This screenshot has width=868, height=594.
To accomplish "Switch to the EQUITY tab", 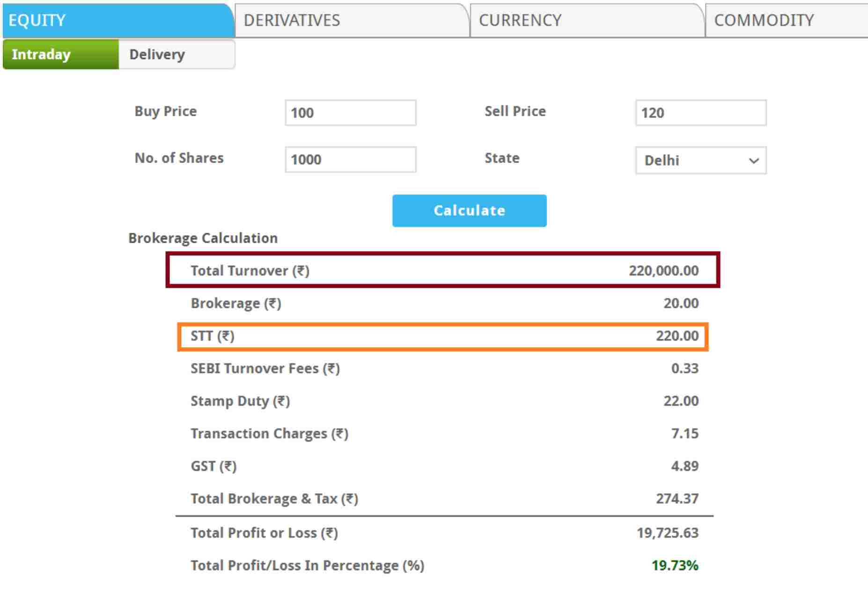I will (117, 21).
